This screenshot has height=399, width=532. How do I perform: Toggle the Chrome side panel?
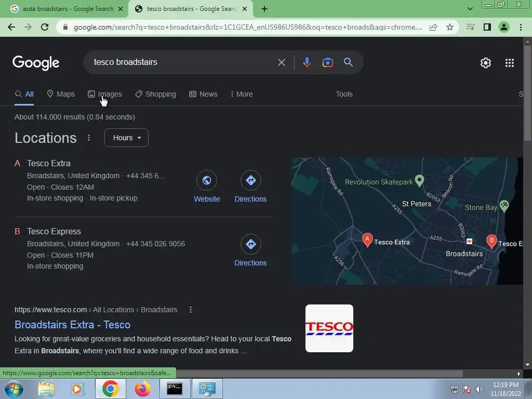coord(487,27)
